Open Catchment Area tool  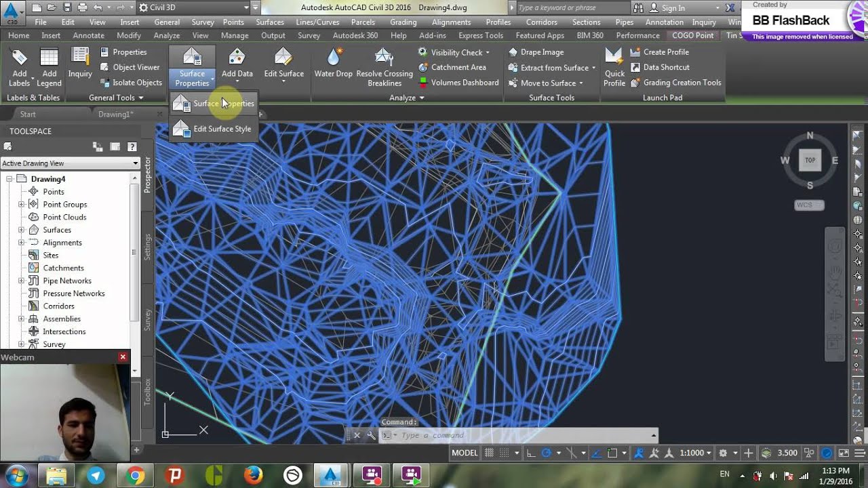click(452, 67)
